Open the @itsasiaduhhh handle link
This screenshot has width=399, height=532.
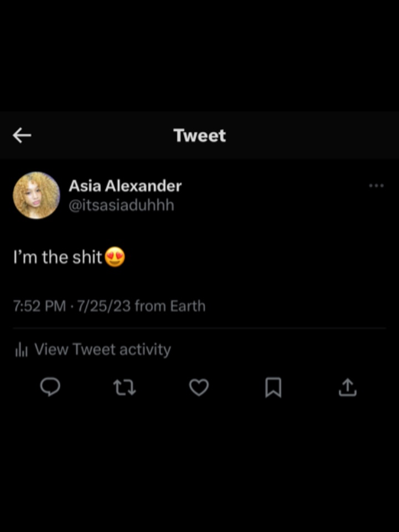pyautogui.click(x=121, y=206)
